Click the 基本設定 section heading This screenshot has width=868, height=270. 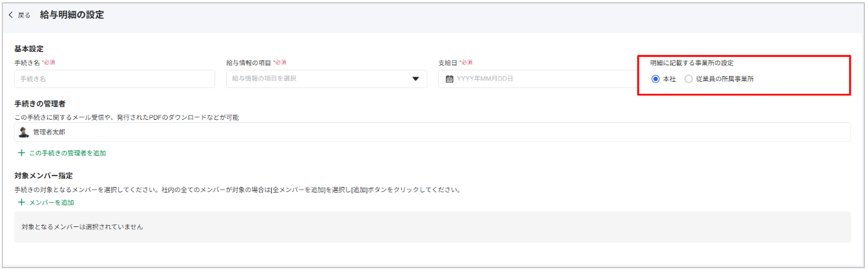[29, 49]
